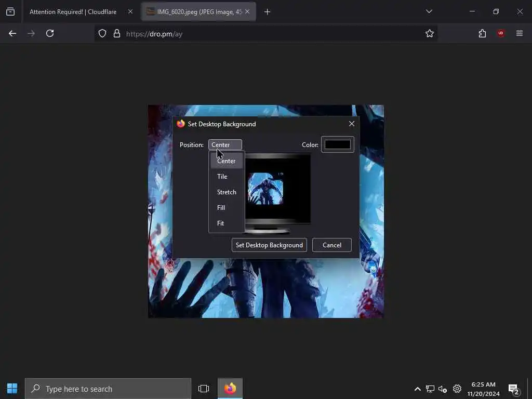Screen dimensions: 532x399
Task: Close the IMG_6020.jpeg tab
Action: point(247,11)
